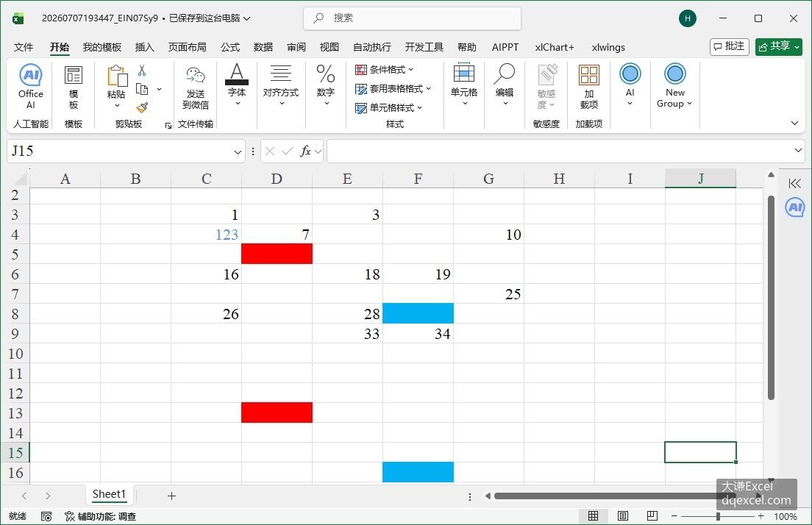This screenshot has width=812, height=525.
Task: Click the AI ribbon button
Action: pos(630,85)
